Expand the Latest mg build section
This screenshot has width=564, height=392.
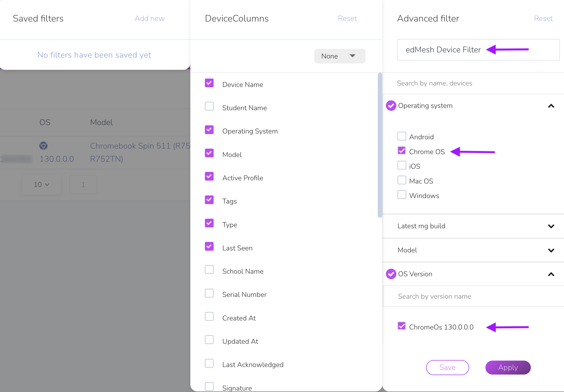(x=551, y=226)
